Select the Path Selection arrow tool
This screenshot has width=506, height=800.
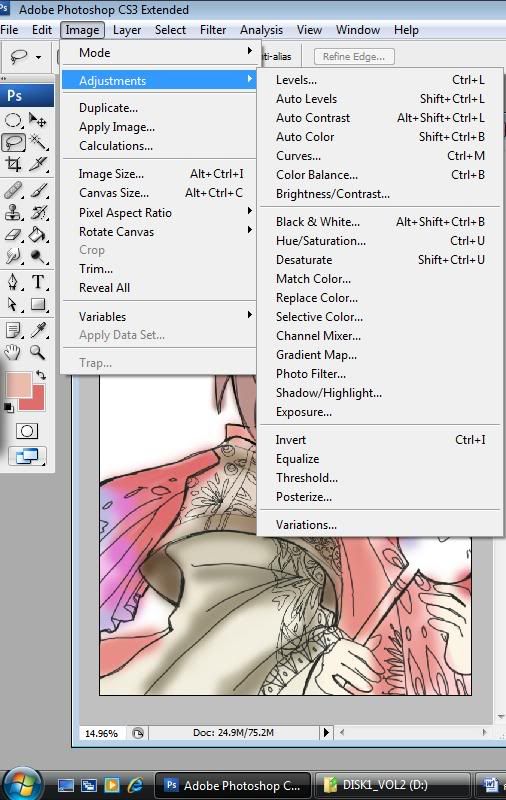[x=13, y=304]
